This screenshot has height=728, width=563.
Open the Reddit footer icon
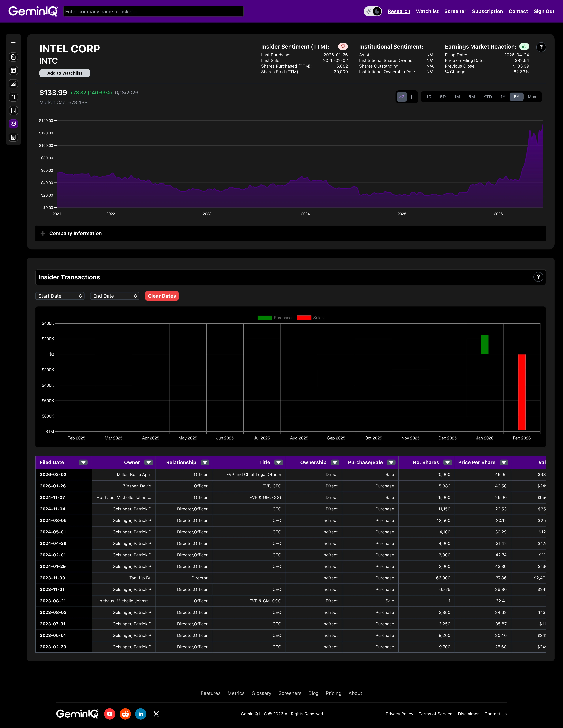(125, 714)
